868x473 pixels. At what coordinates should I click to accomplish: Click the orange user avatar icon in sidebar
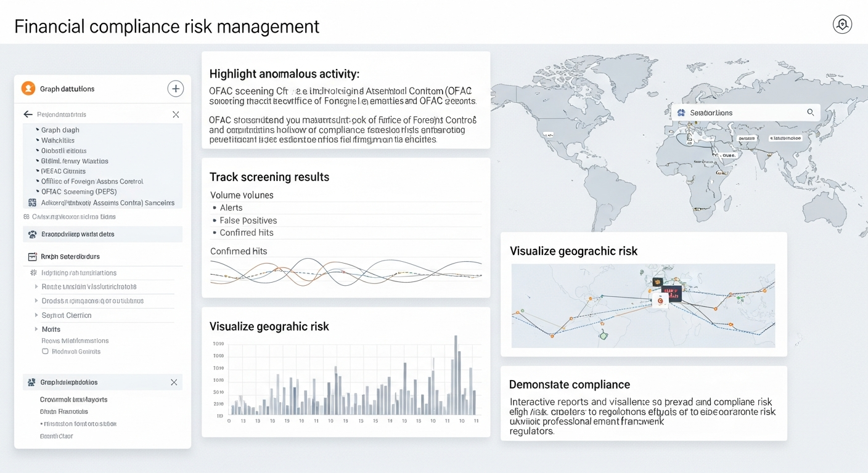(x=28, y=88)
